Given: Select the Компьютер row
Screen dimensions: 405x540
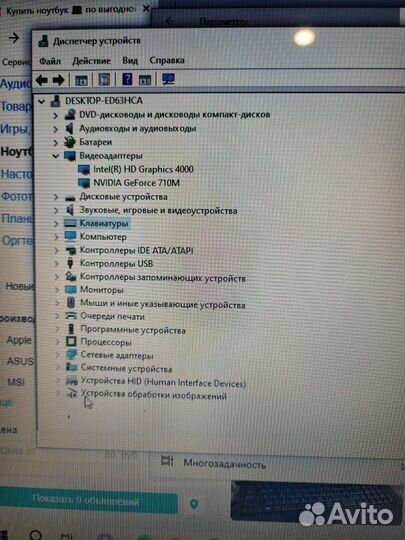Looking at the screenshot, I should pos(103,237).
